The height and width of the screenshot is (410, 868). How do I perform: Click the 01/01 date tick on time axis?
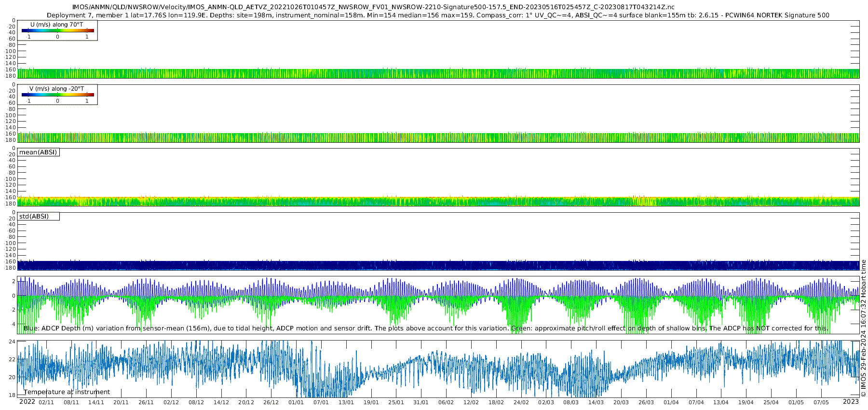296,402
